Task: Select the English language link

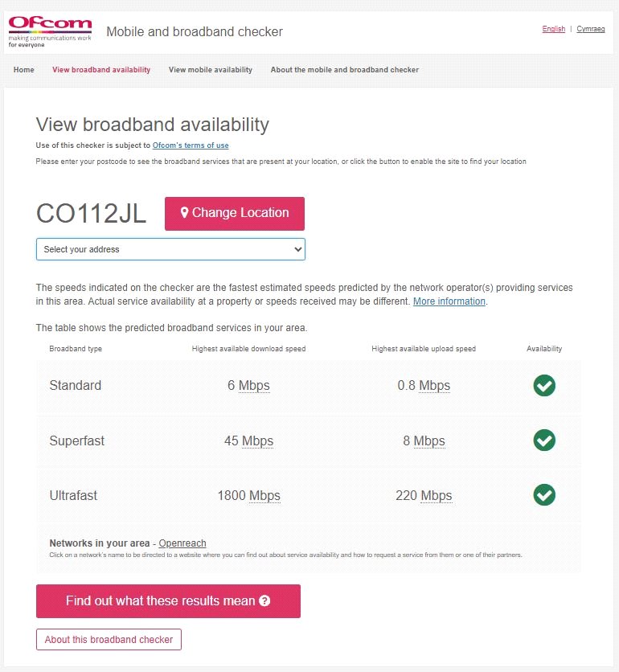Action: coord(554,29)
